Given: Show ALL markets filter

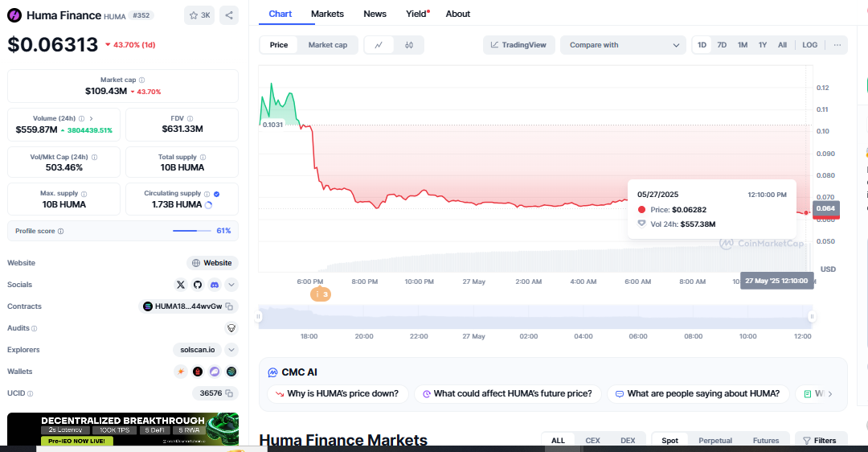Looking at the screenshot, I should point(558,441).
